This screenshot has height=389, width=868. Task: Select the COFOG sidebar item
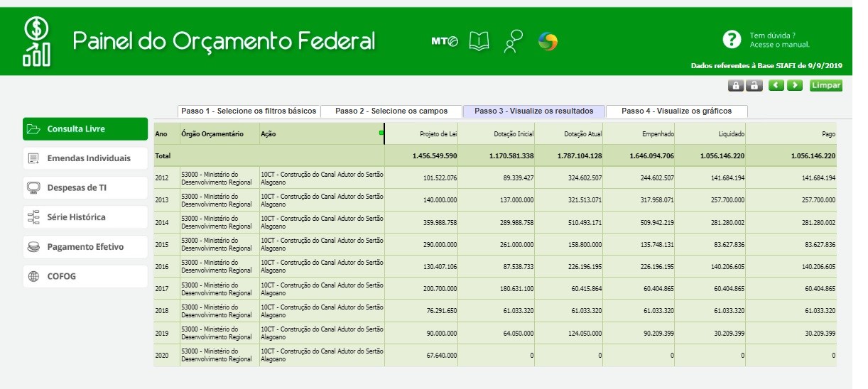(x=85, y=276)
